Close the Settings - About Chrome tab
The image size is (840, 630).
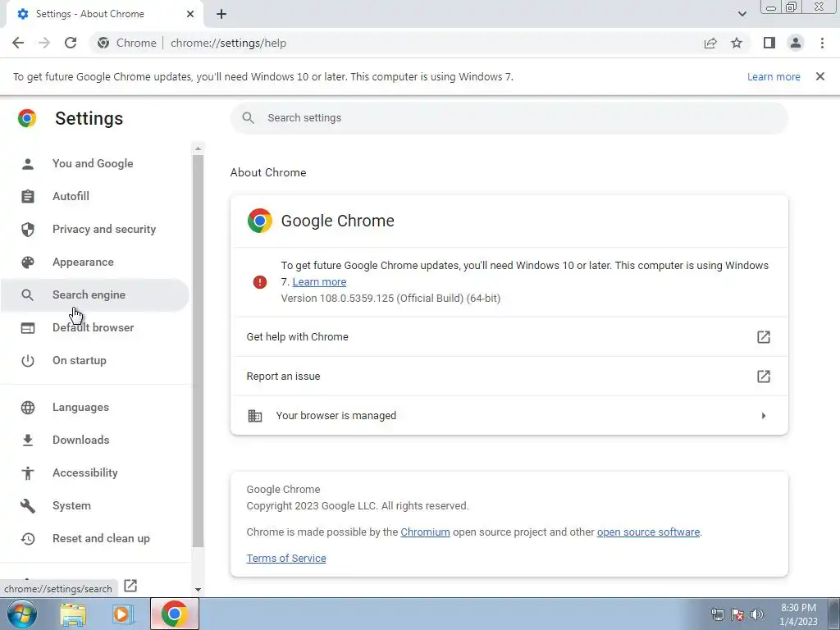190,14
